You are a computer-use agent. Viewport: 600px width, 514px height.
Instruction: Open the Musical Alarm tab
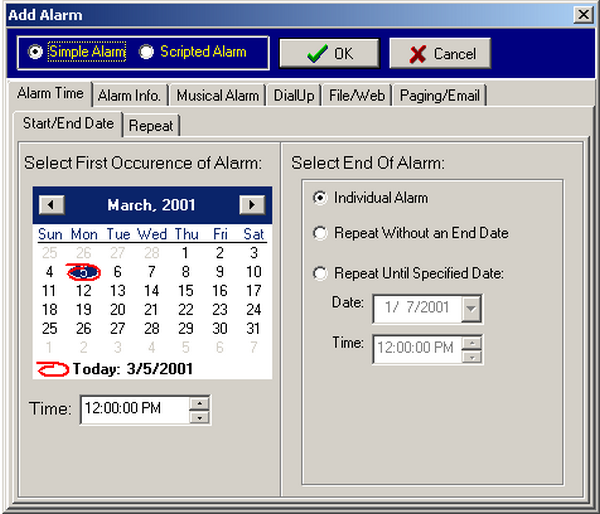pyautogui.click(x=217, y=95)
